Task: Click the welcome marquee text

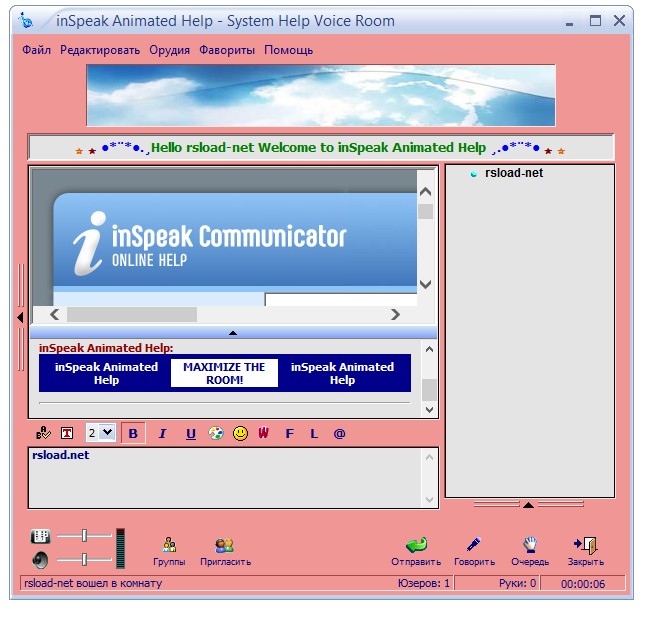Action: [320, 148]
